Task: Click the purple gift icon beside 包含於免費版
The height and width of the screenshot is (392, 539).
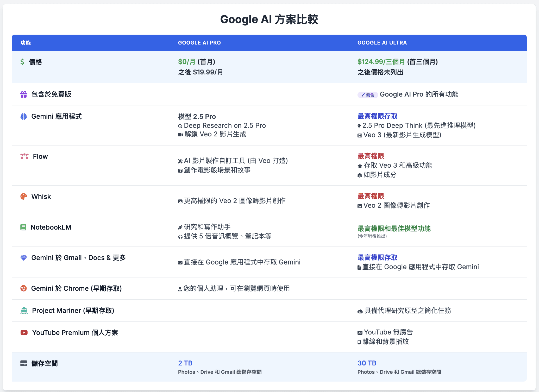Action: (24, 94)
